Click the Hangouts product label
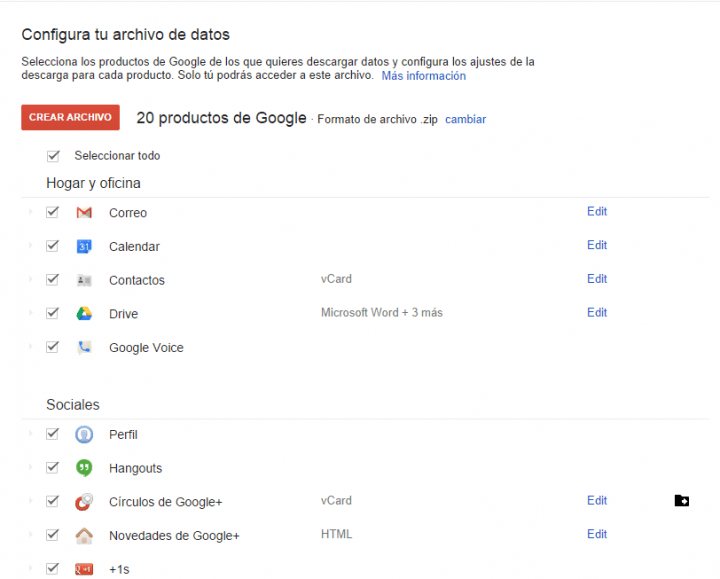The width and height of the screenshot is (720, 579). pos(135,468)
